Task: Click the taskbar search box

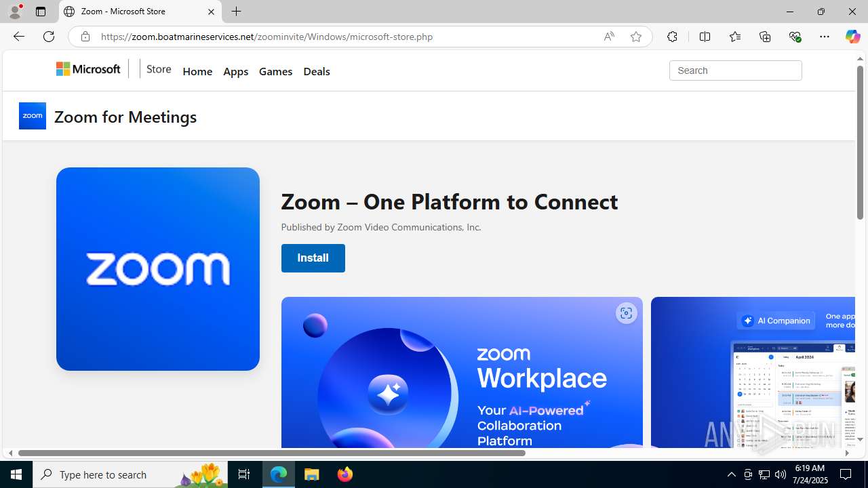Action: [x=130, y=474]
